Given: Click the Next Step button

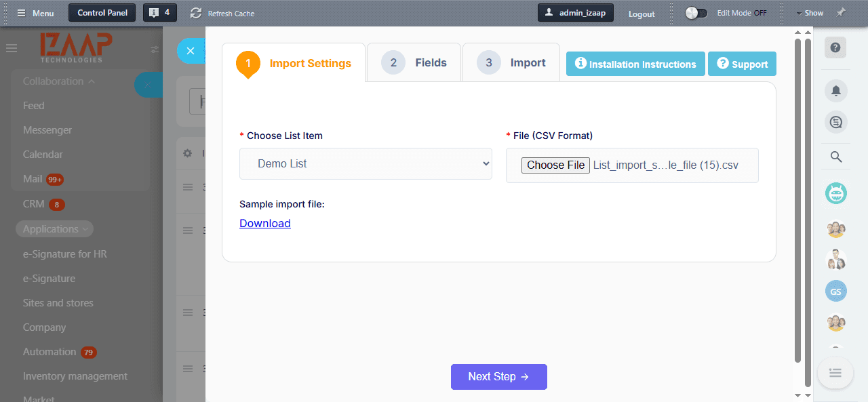Looking at the screenshot, I should [x=498, y=376].
